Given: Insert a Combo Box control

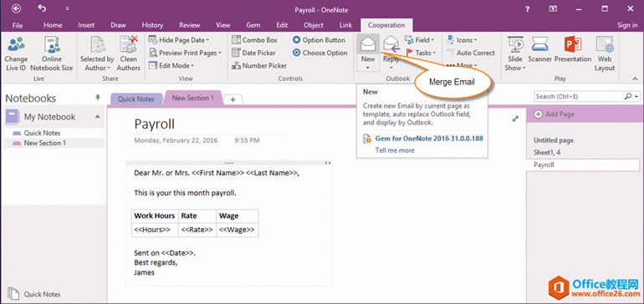Looking at the screenshot, I should tap(254, 40).
